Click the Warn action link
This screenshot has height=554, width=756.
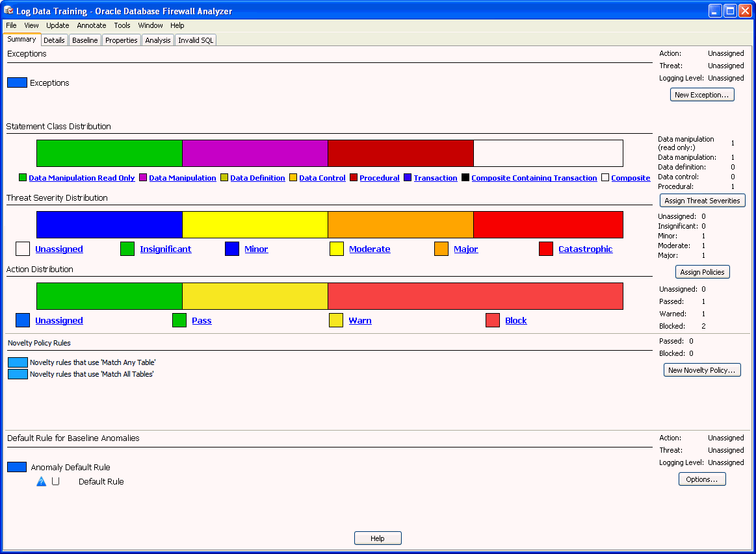click(360, 320)
